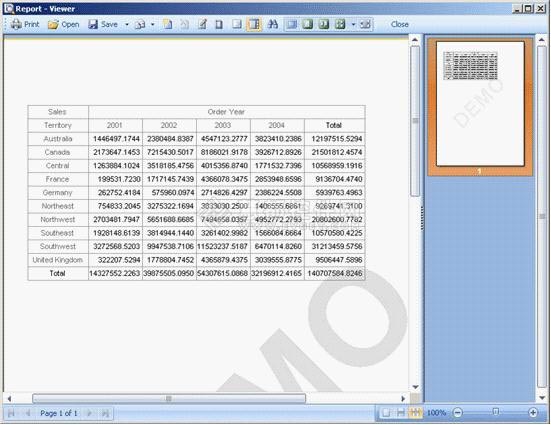Screen dimensions: 551x425
Task: Click the zoom slider handle
Action: coord(495,412)
